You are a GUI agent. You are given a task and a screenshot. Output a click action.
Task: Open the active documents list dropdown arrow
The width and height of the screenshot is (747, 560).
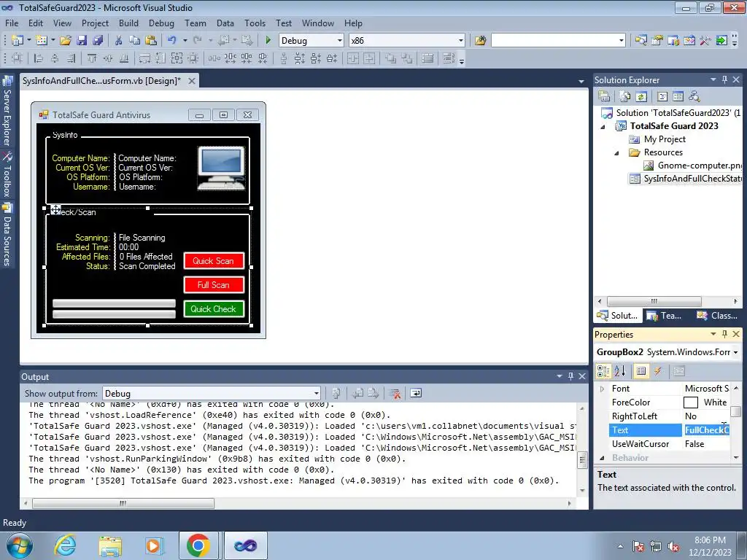coord(581,82)
